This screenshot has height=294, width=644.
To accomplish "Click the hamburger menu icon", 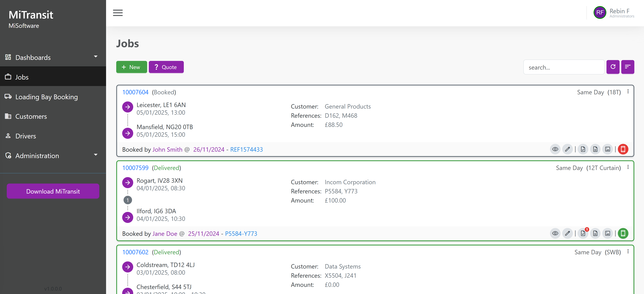I will click(118, 13).
